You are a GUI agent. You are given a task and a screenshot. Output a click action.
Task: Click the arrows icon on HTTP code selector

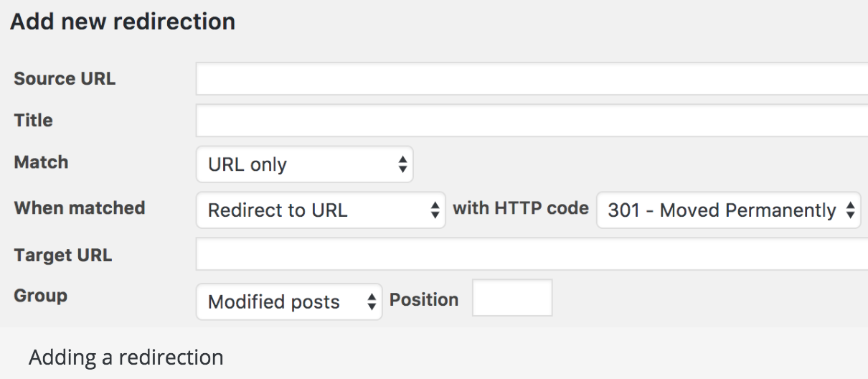850,210
